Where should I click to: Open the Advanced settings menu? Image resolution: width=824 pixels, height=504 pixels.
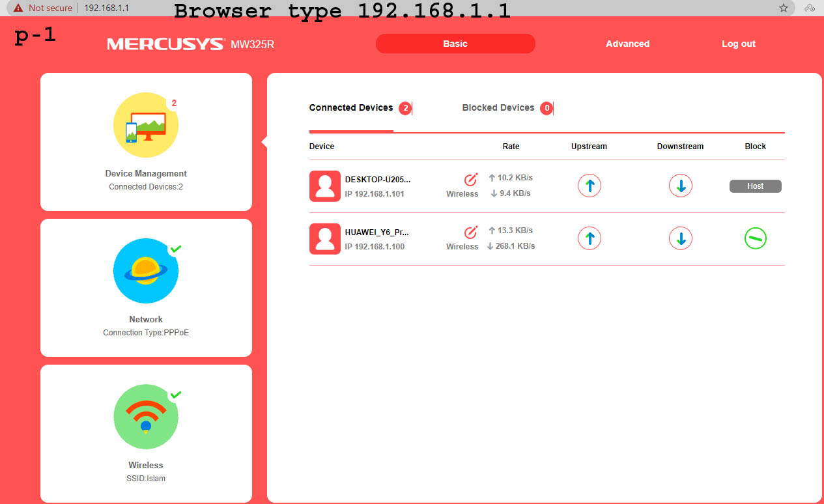[627, 44]
